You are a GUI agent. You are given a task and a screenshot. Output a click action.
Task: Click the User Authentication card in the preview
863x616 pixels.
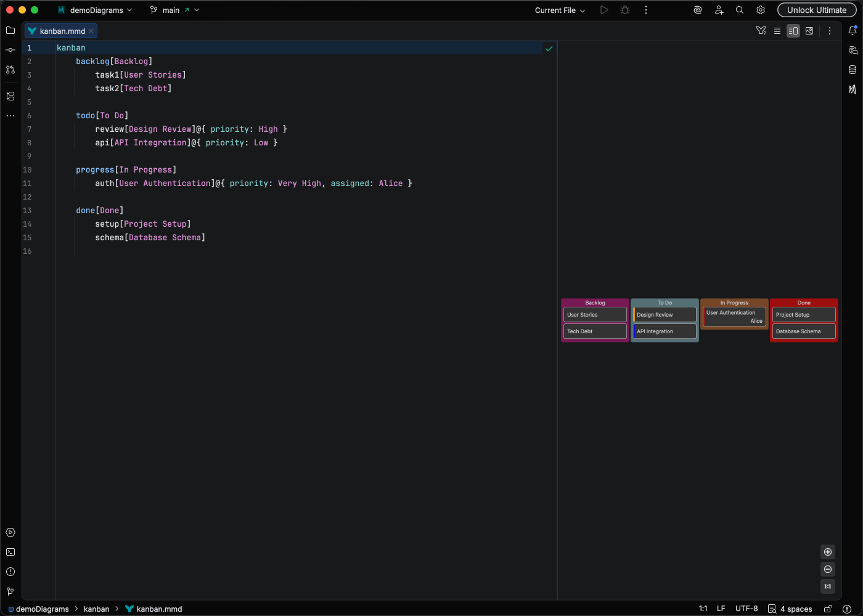pos(734,317)
